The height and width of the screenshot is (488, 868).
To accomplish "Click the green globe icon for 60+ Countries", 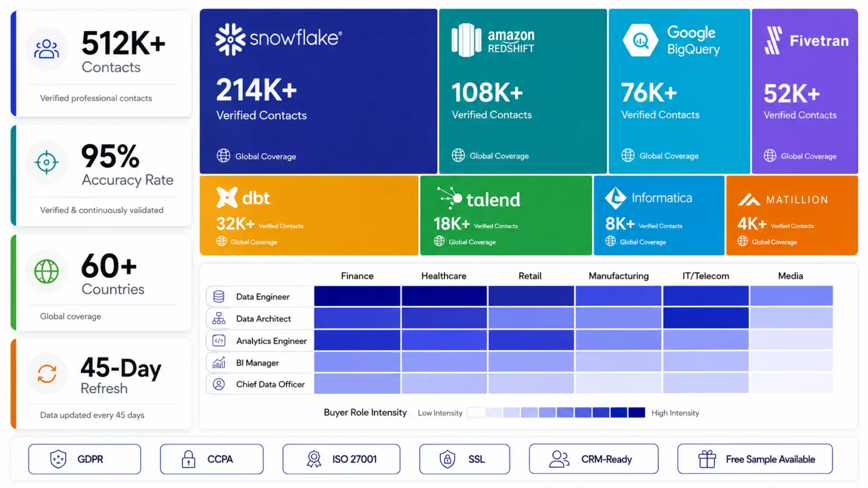I will pyautogui.click(x=47, y=272).
